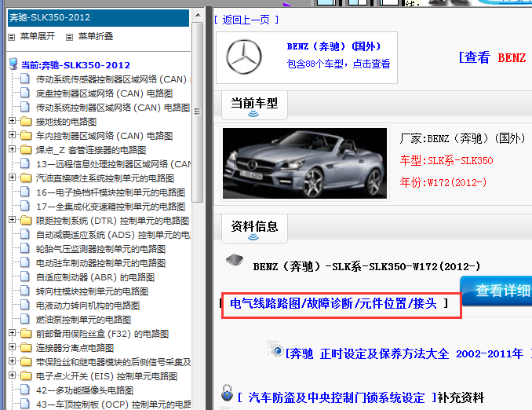Viewport: 532px width, 410px height.
Task: Click folder icon for 限距控制系统 (DTR)
Action: coord(26,221)
